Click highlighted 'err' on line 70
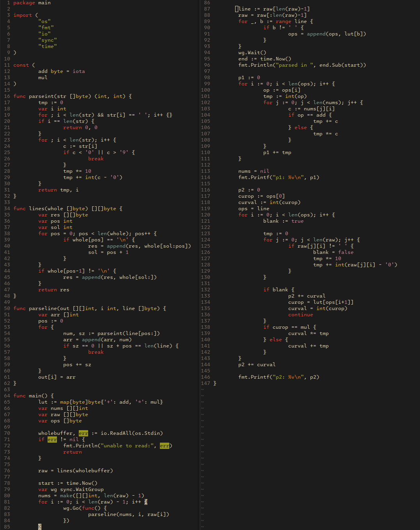The width and height of the screenshot is (420, 530). coord(83,433)
